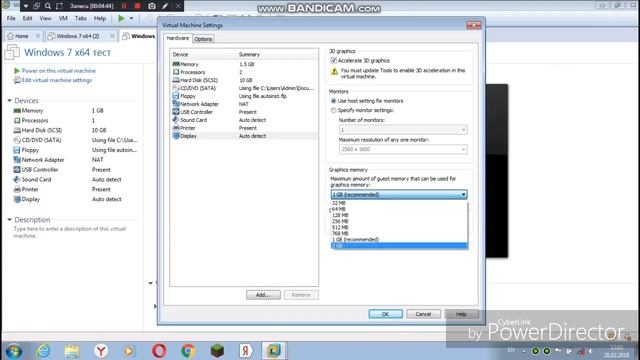Take a screenshot with Bandicam camera icon
640x360 pixels.
click(152, 6)
